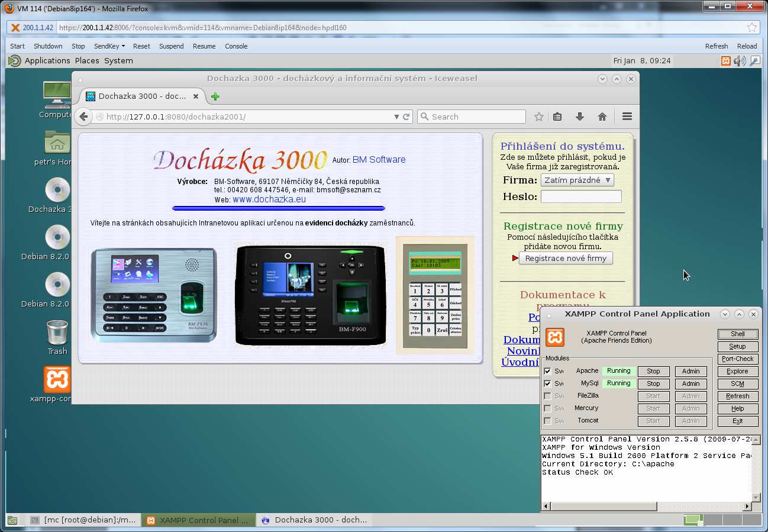Select the Dochazka 3 disc icon
Viewport: 768px width, 532px height.
point(57,190)
